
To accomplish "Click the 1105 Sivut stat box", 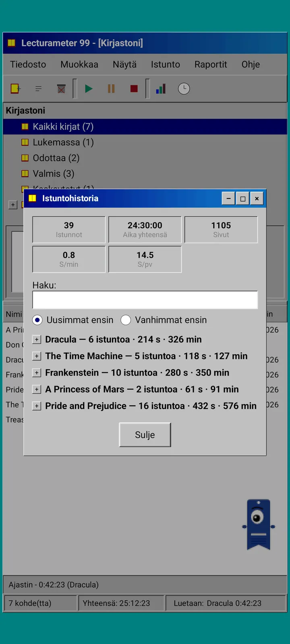I will (x=221, y=229).
